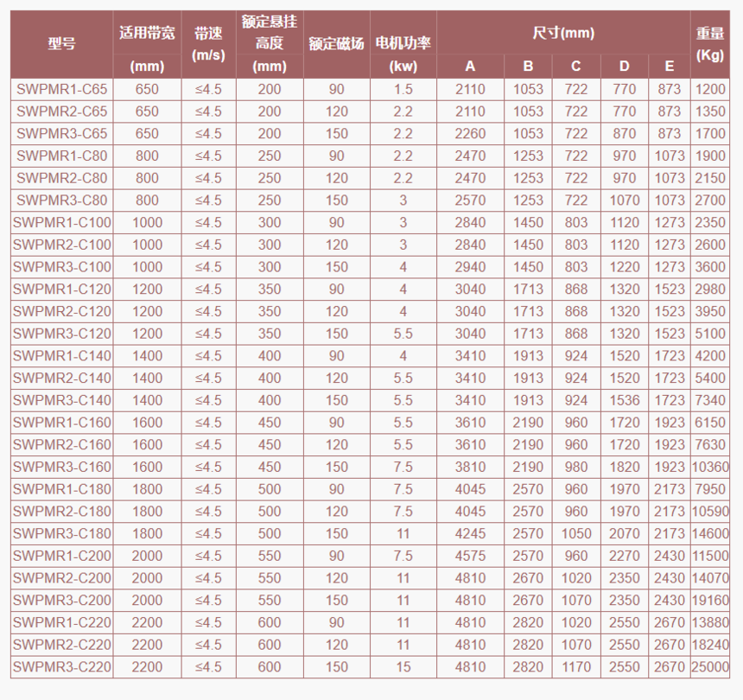Select the 电机功率 header cell
This screenshot has height=700, width=743.
tap(403, 44)
